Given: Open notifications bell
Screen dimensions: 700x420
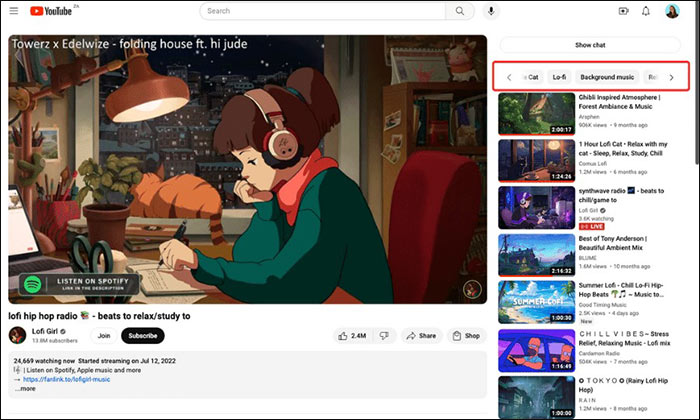Looking at the screenshot, I should (x=646, y=11).
